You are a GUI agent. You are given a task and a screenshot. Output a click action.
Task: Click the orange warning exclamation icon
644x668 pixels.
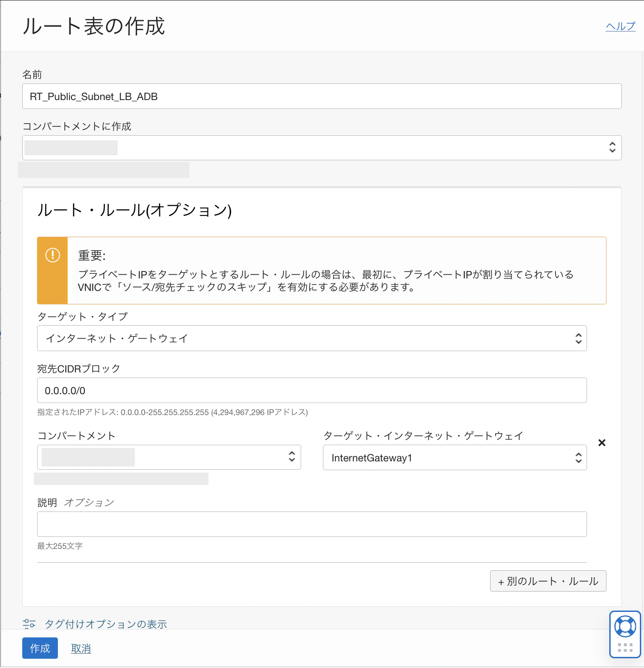click(53, 255)
